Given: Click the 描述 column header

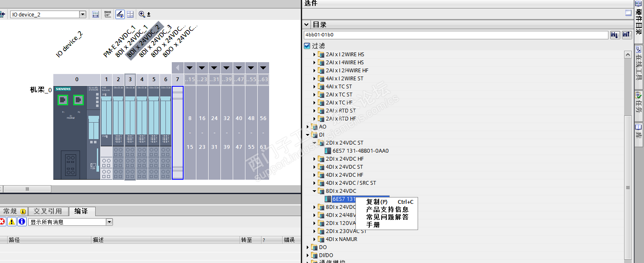Looking at the screenshot, I should pyautogui.click(x=165, y=240).
